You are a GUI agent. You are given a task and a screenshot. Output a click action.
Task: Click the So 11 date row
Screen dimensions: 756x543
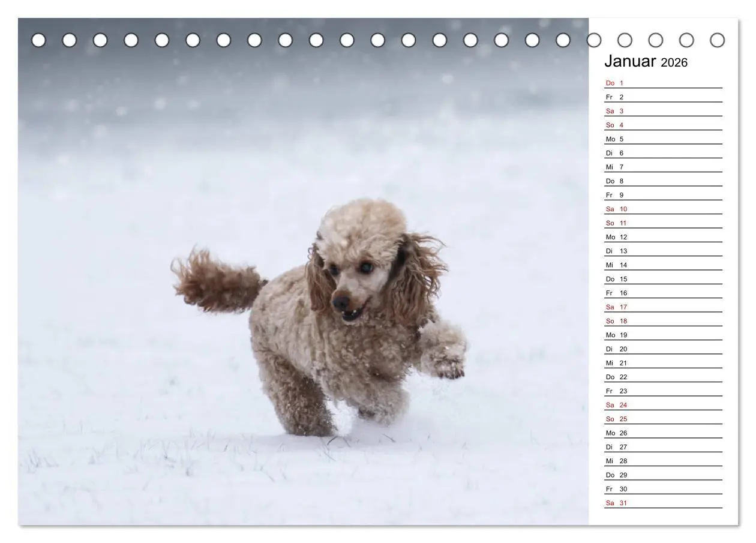point(664,223)
